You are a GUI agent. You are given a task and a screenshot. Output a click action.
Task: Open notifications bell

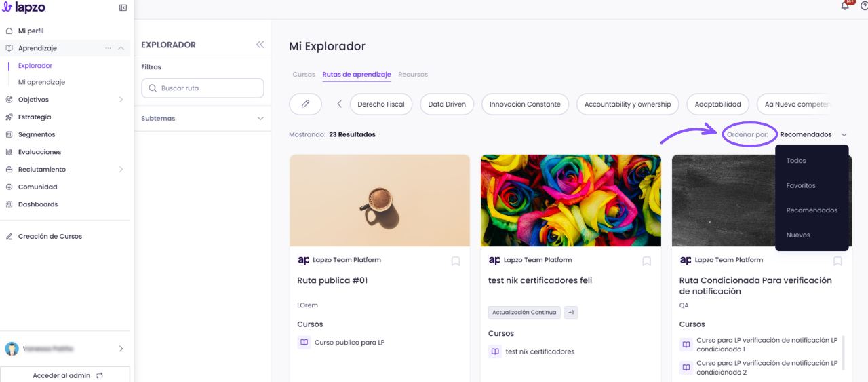(845, 5)
